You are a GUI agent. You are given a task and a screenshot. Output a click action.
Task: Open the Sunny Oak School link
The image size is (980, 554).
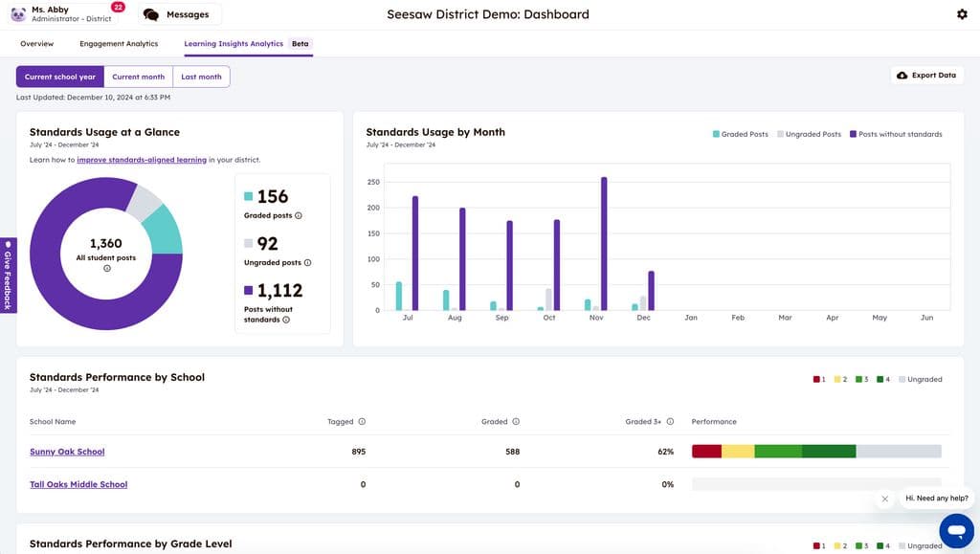click(67, 452)
